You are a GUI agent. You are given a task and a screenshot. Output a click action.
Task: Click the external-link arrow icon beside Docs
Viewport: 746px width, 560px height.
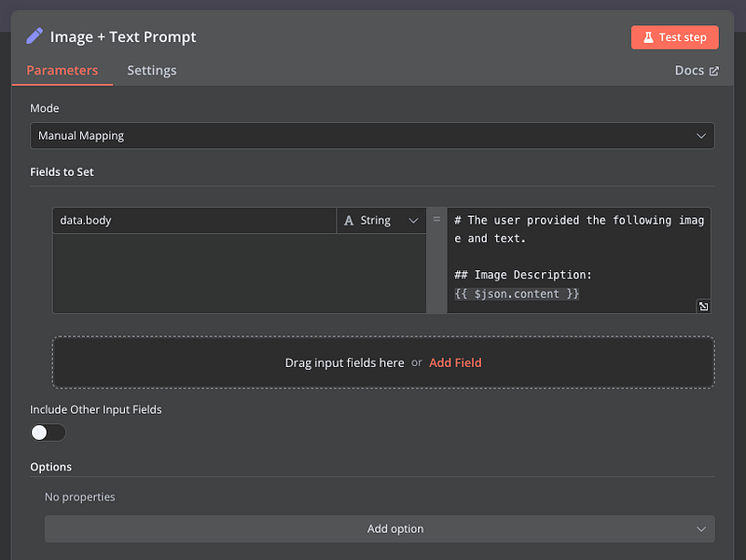pyautogui.click(x=714, y=71)
